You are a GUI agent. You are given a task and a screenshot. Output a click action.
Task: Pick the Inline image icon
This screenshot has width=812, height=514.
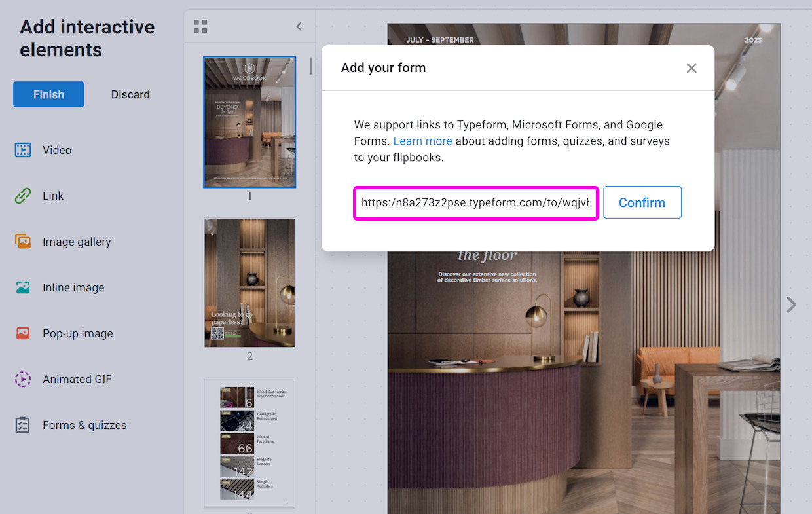pyautogui.click(x=23, y=287)
